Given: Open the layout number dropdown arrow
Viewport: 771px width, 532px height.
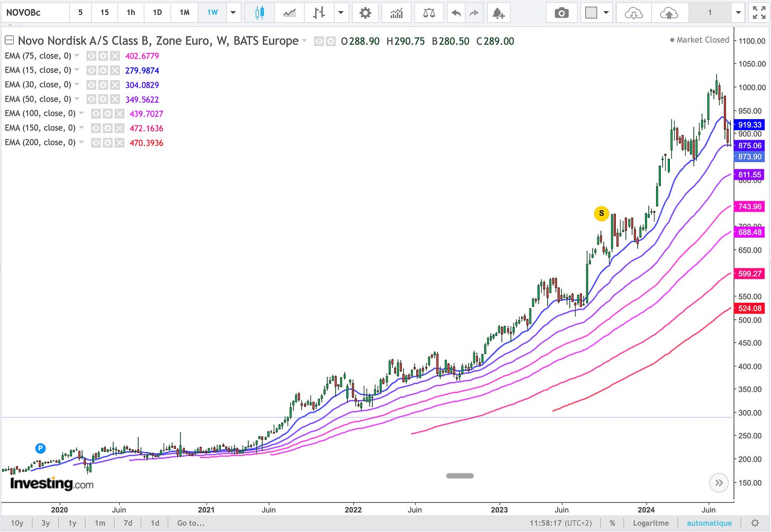Looking at the screenshot, I should click(x=738, y=13).
